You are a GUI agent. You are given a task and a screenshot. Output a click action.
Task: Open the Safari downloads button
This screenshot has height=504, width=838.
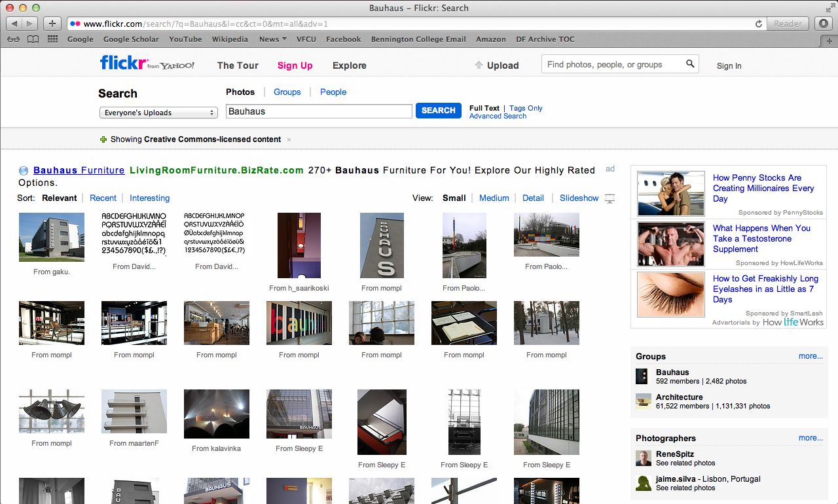824,24
